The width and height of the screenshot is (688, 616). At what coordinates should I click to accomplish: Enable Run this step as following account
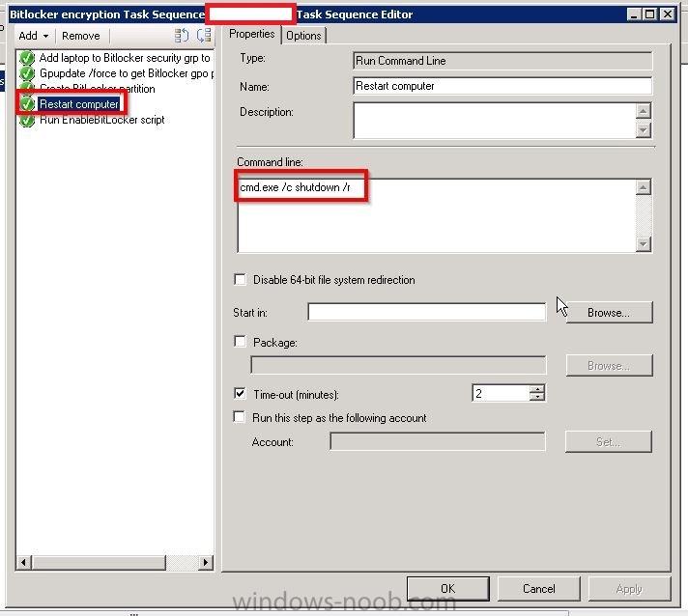[239, 416]
